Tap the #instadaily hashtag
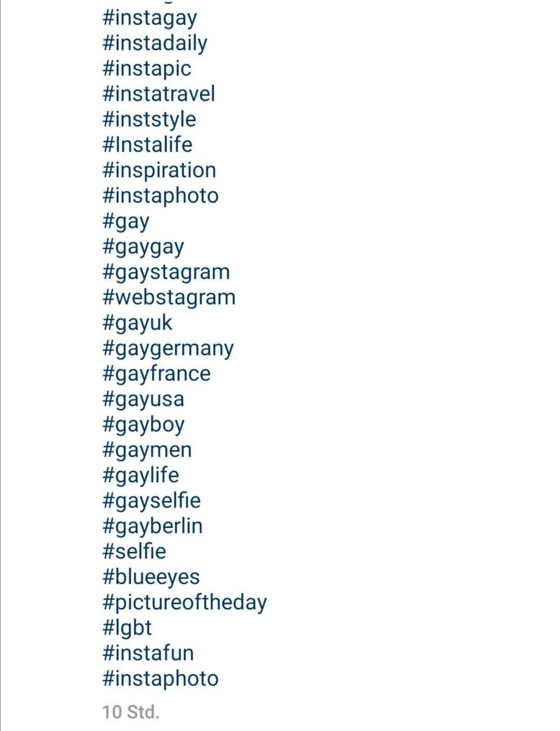Viewport: 560px width, 731px height. (155, 44)
